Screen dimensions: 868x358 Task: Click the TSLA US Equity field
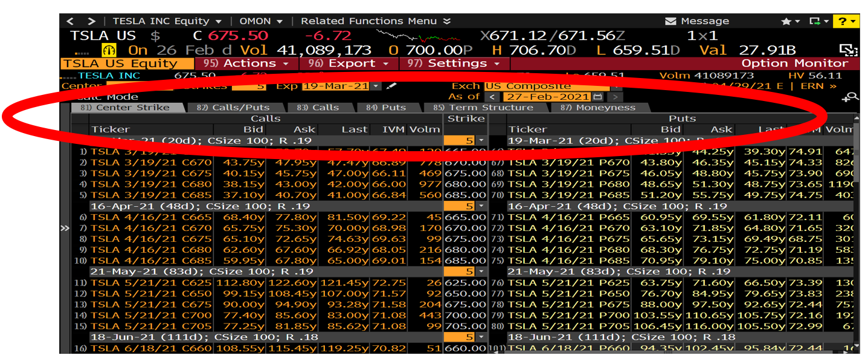point(127,63)
